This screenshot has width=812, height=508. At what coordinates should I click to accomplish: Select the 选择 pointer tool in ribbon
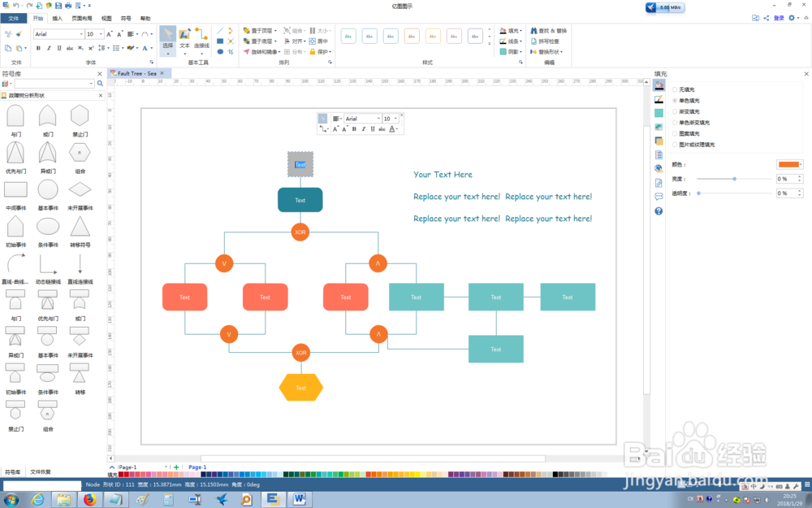point(168,41)
